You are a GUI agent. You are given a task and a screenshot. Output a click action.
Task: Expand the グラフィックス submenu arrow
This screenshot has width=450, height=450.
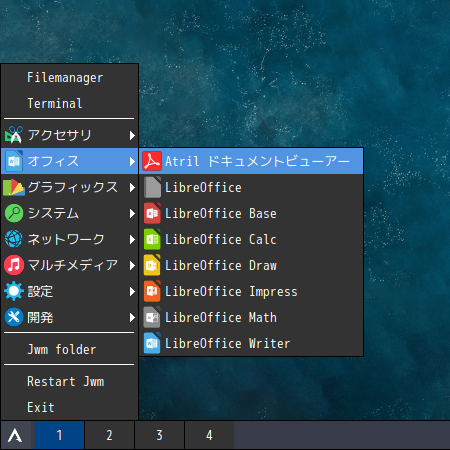click(x=132, y=187)
